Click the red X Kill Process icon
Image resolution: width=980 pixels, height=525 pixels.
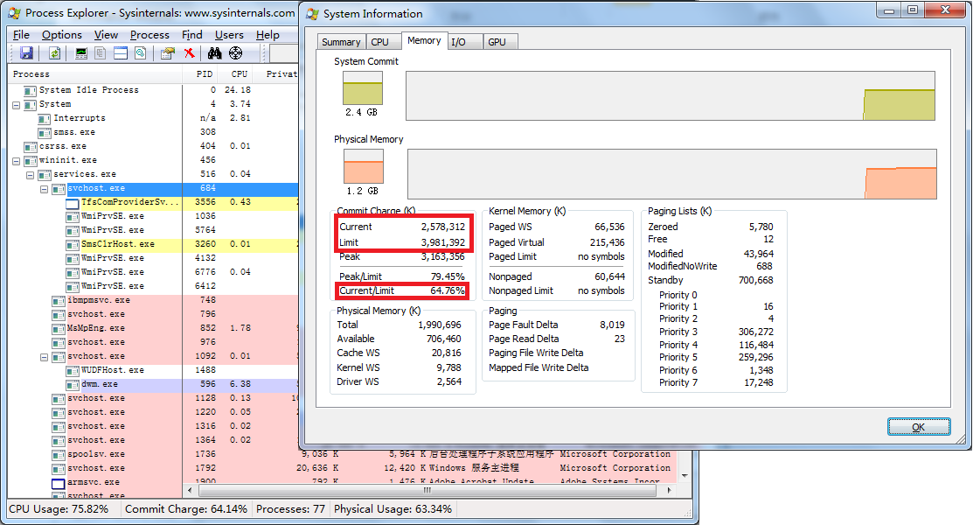coord(190,53)
